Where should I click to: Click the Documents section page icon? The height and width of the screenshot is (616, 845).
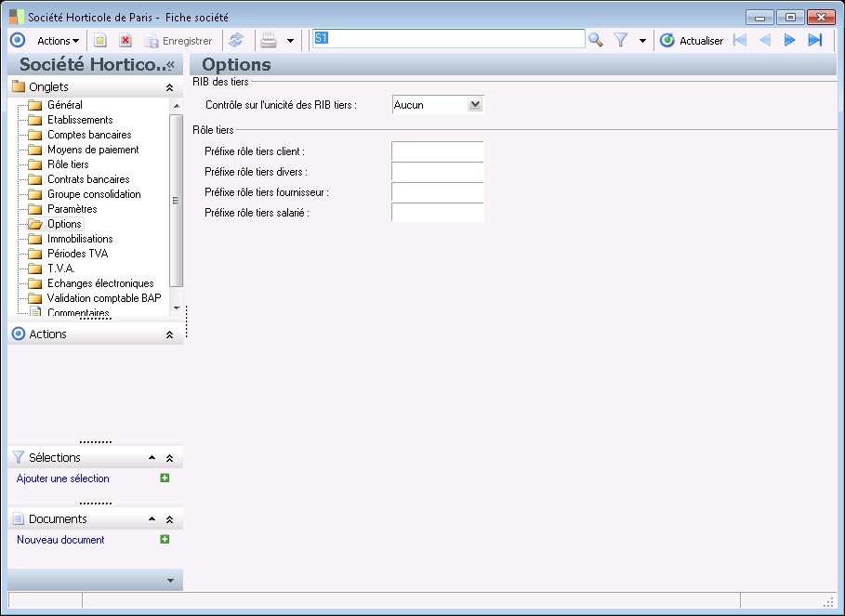click(x=19, y=519)
